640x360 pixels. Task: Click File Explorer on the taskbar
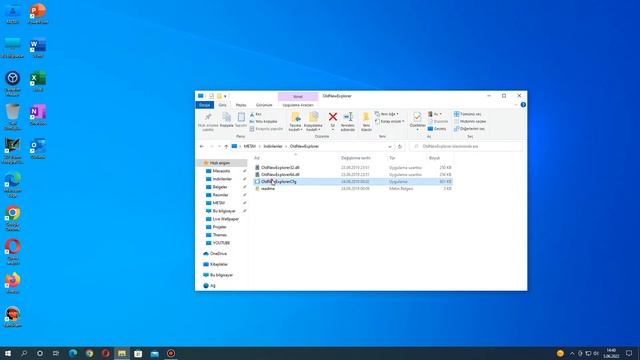[122, 353]
